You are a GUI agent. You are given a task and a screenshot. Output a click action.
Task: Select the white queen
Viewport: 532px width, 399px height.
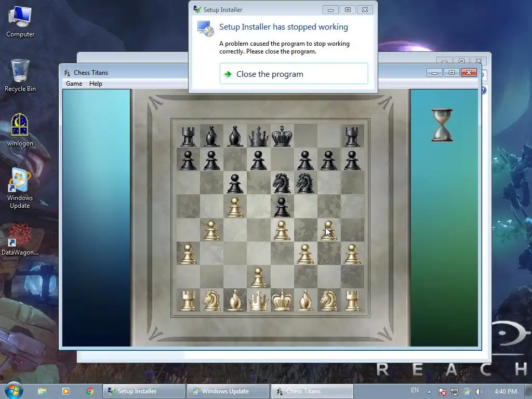click(x=259, y=300)
